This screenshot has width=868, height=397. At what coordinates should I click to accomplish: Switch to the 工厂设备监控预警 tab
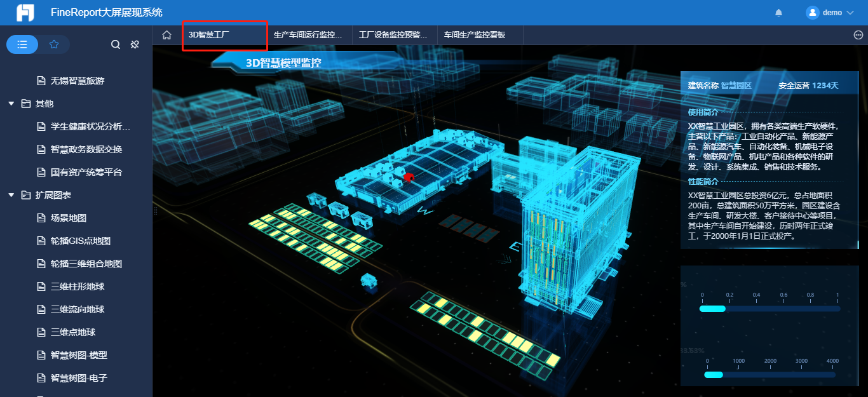click(395, 35)
